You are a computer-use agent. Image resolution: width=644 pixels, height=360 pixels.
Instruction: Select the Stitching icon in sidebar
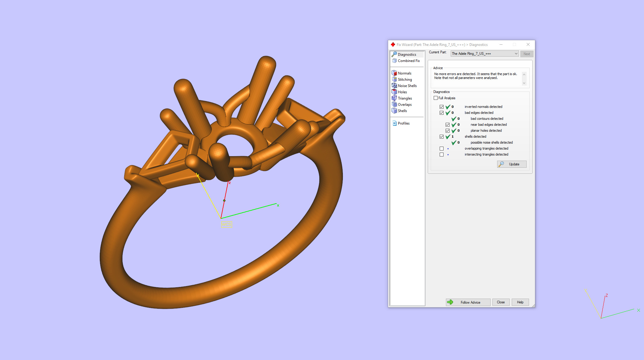click(394, 79)
